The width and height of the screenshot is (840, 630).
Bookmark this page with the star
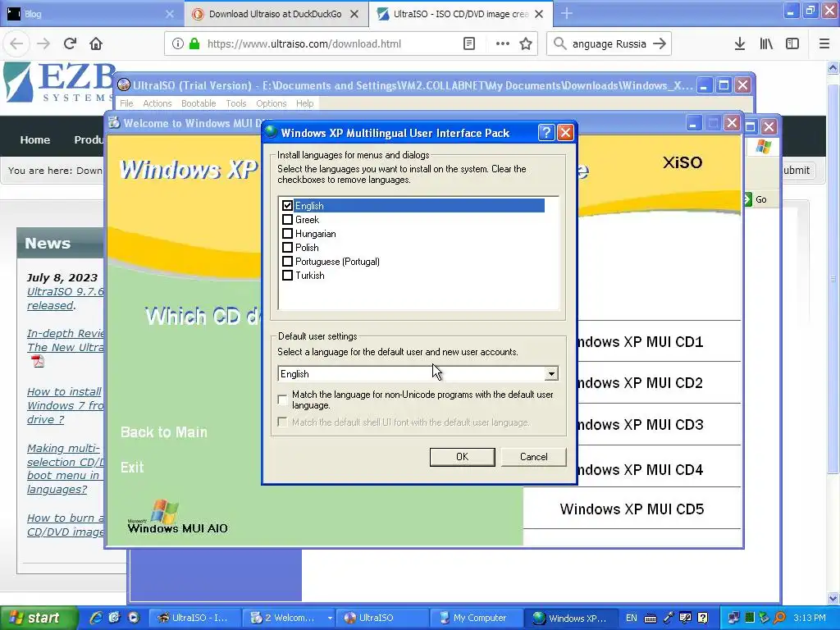(x=526, y=44)
